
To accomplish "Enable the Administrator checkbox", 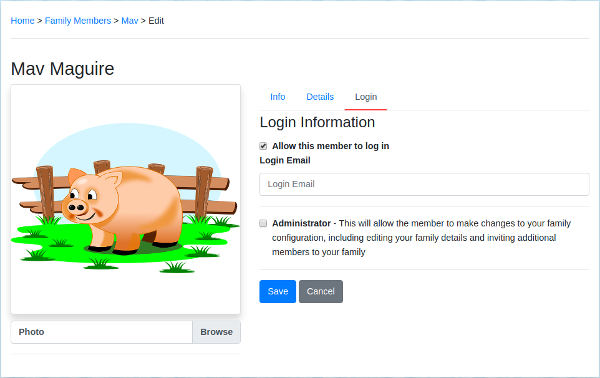I will click(x=263, y=223).
